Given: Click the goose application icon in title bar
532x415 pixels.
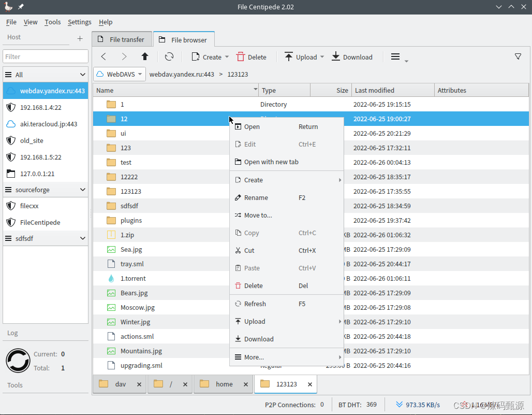Looking at the screenshot, I should 8,6.
